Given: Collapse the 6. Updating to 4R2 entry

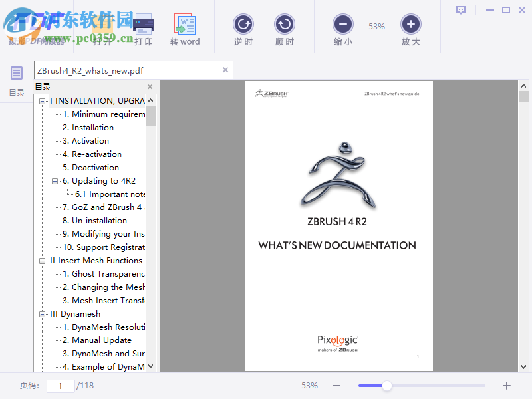Looking at the screenshot, I should click(x=55, y=180).
